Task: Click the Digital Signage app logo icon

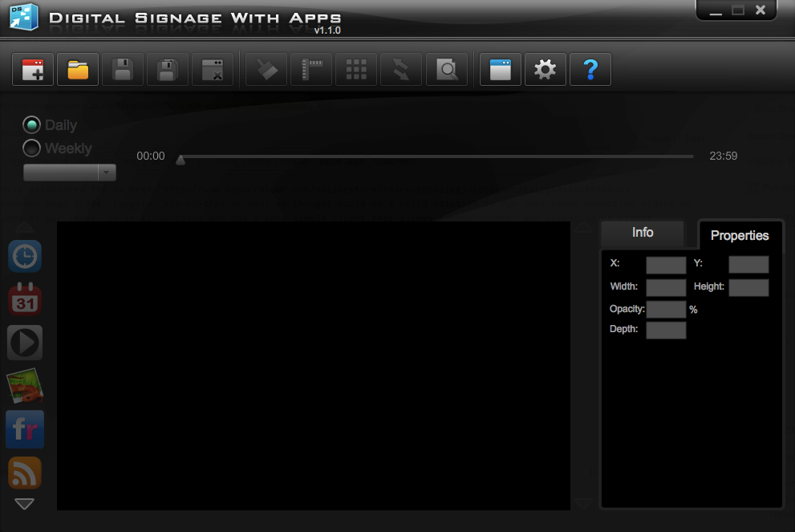Action: pyautogui.click(x=24, y=17)
